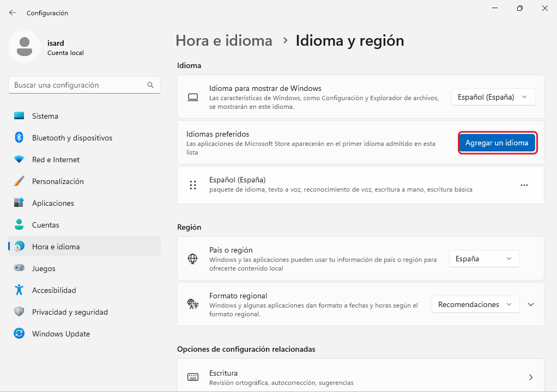
Task: Click Hora e idioma breadcrumb link
Action: (223, 41)
